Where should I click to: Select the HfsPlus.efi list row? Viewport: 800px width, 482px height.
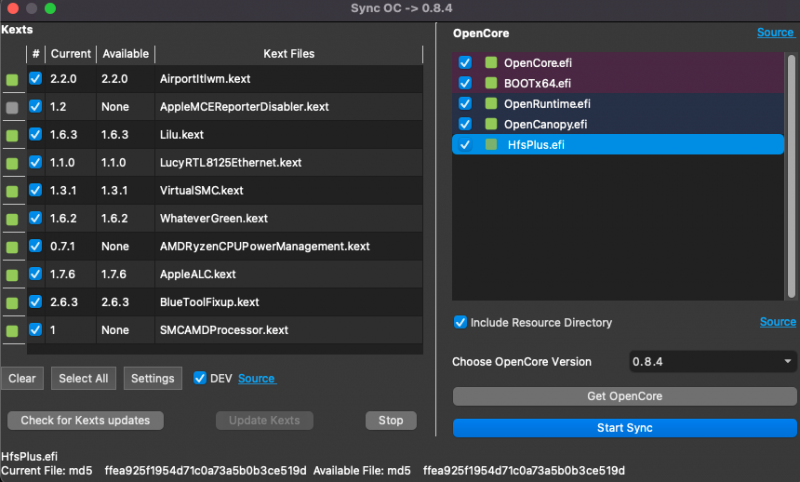click(620, 145)
